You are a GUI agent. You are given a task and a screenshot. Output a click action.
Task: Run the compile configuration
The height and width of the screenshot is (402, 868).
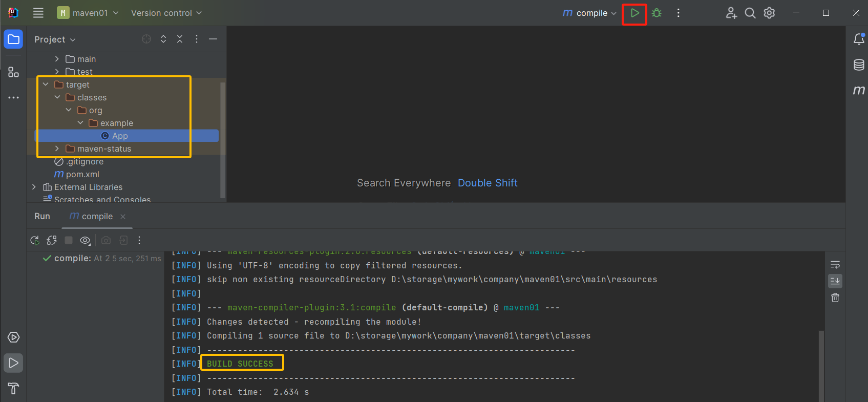634,13
